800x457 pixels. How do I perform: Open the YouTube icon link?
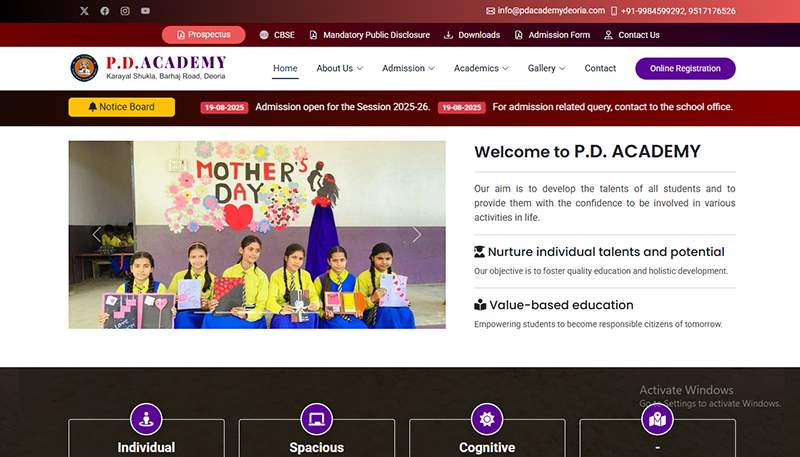click(146, 11)
